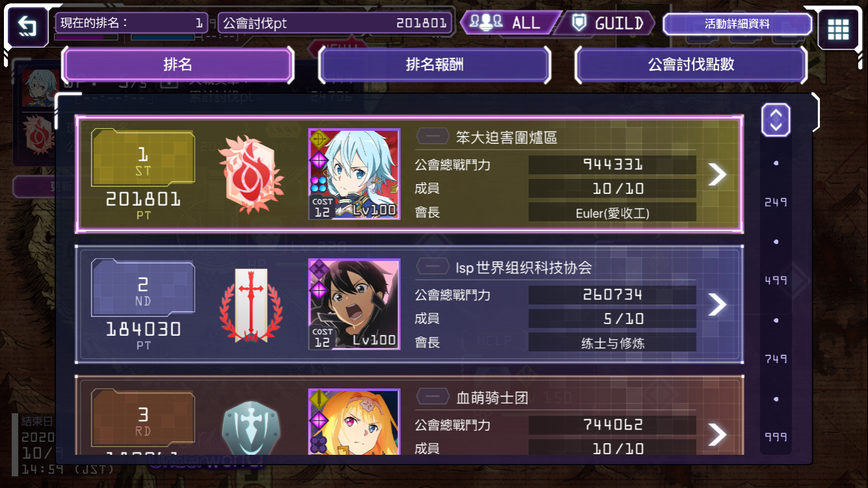Screen dimensions: 868x488
Task: Switch to the 排名 tab
Action: click(x=177, y=64)
